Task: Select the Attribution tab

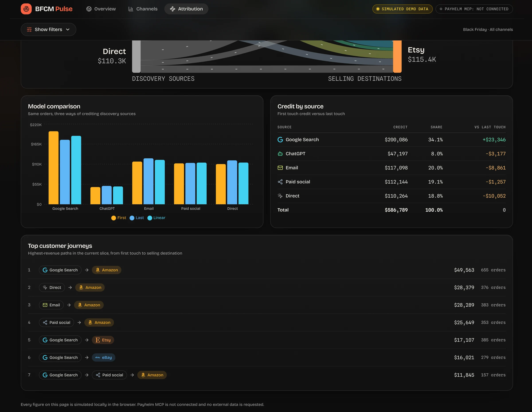Action: pos(186,9)
